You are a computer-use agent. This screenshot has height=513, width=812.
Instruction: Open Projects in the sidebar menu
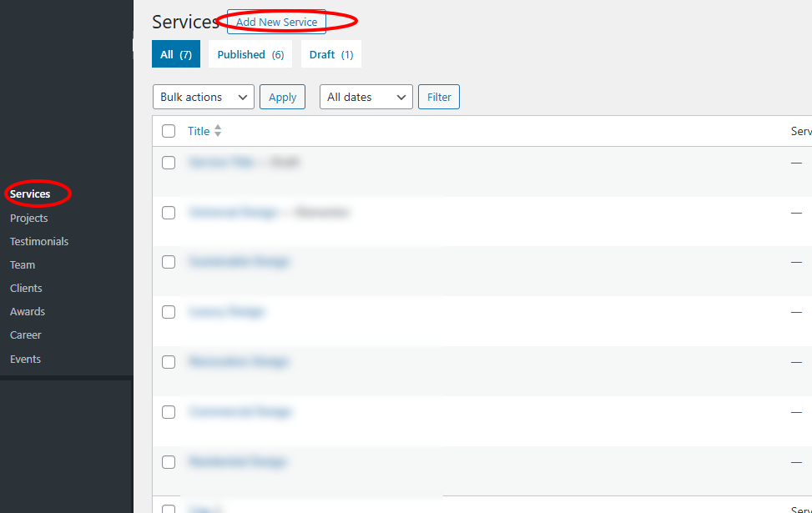29,218
